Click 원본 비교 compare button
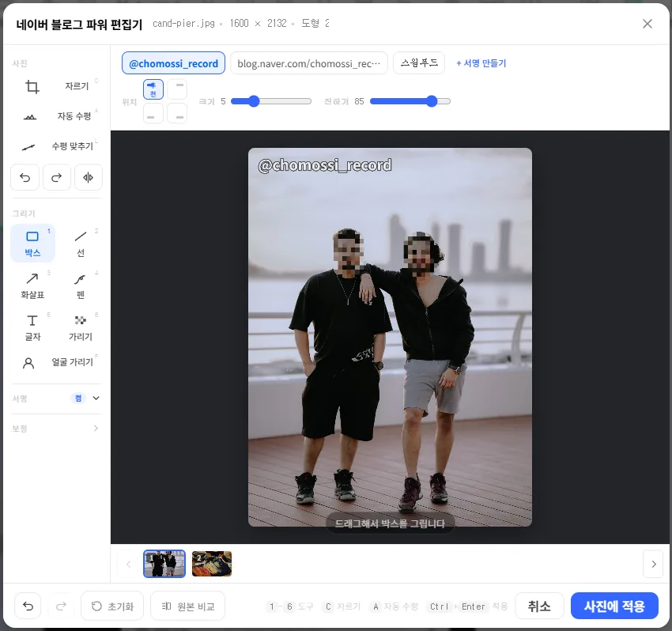The height and width of the screenshot is (631, 672). point(187,606)
